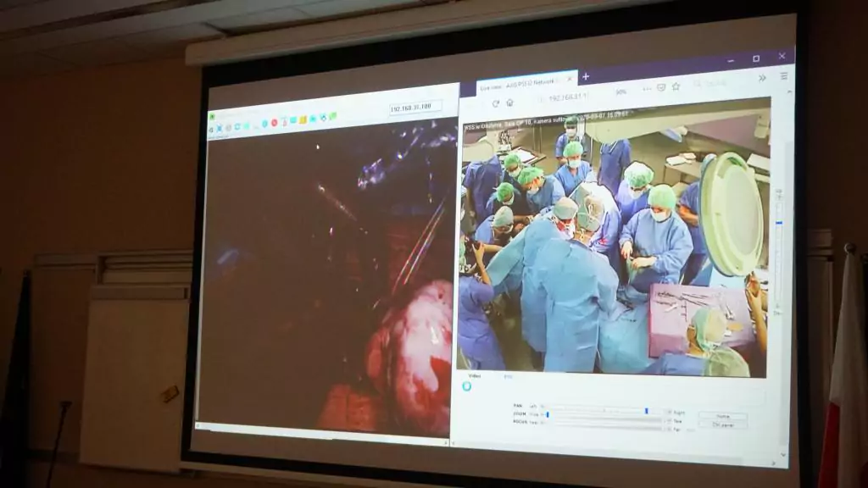Click the red record icon in left toolbar
The image size is (868, 488).
[273, 123]
